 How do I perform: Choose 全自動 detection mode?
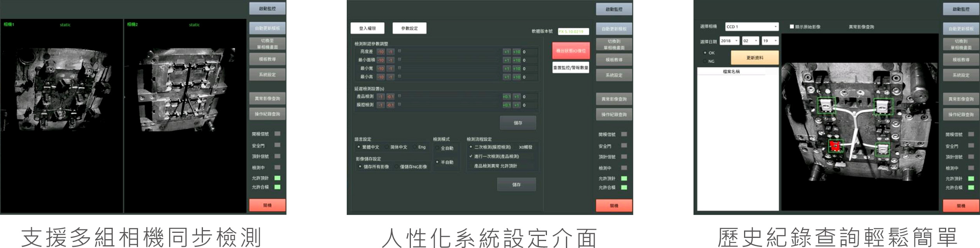point(438,148)
